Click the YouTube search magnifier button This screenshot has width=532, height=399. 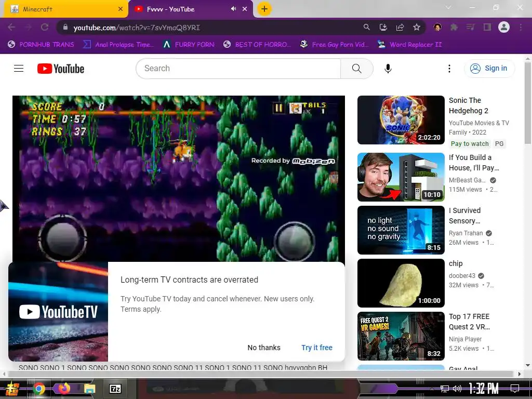pos(356,69)
